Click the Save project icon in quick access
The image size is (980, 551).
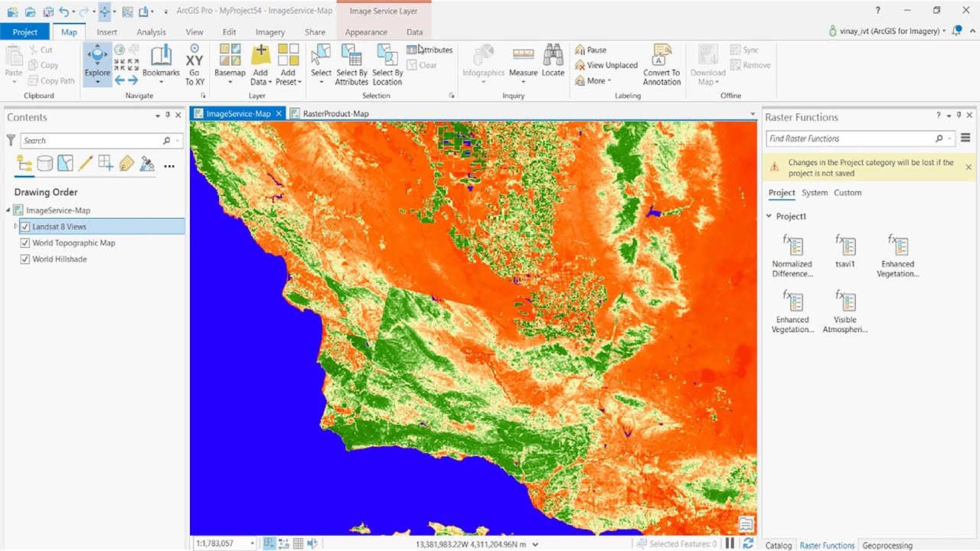click(x=47, y=11)
